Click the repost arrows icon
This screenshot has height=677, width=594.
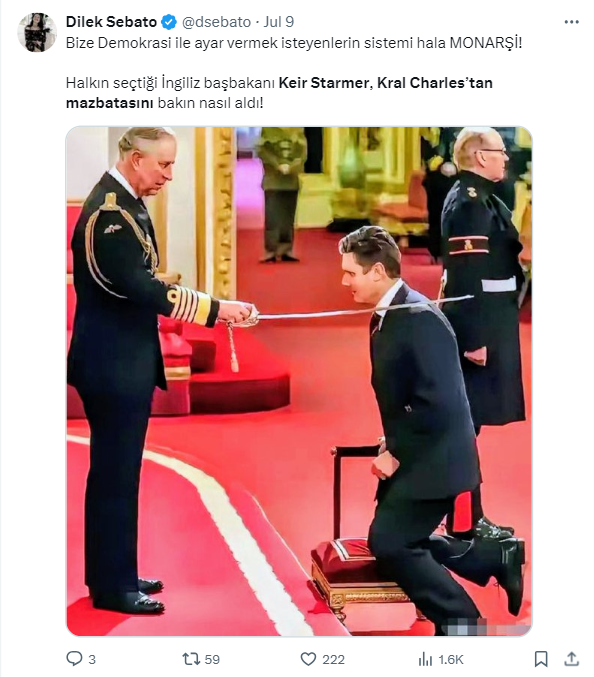coord(191,659)
